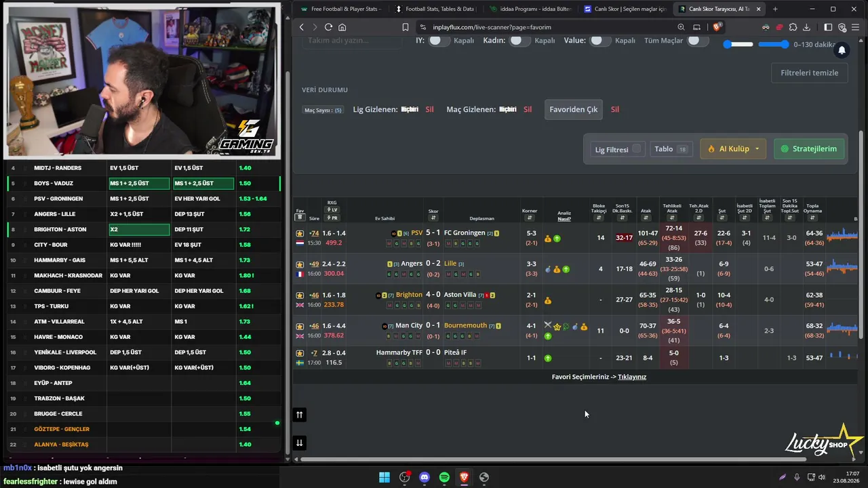This screenshot has width=868, height=488.
Task: Open the browser downloads icon
Action: point(807,27)
